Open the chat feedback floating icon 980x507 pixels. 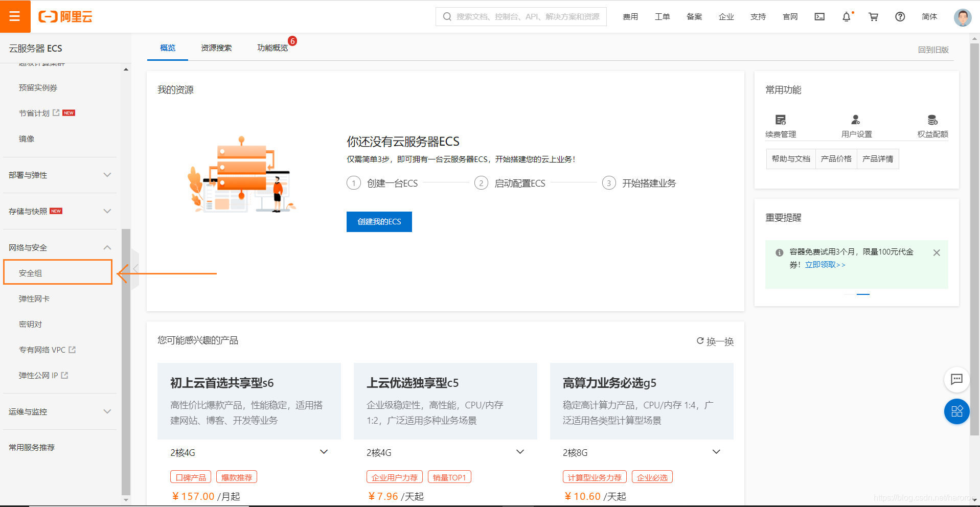pyautogui.click(x=956, y=379)
